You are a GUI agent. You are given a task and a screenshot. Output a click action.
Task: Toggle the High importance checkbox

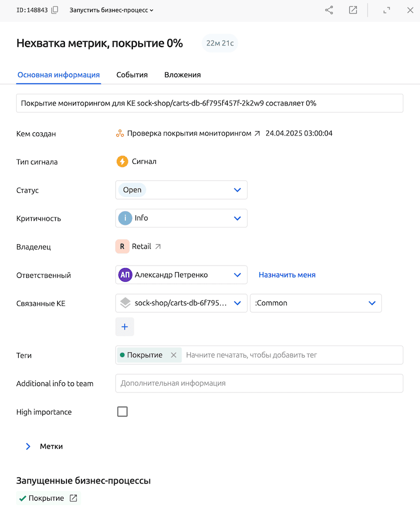click(123, 412)
